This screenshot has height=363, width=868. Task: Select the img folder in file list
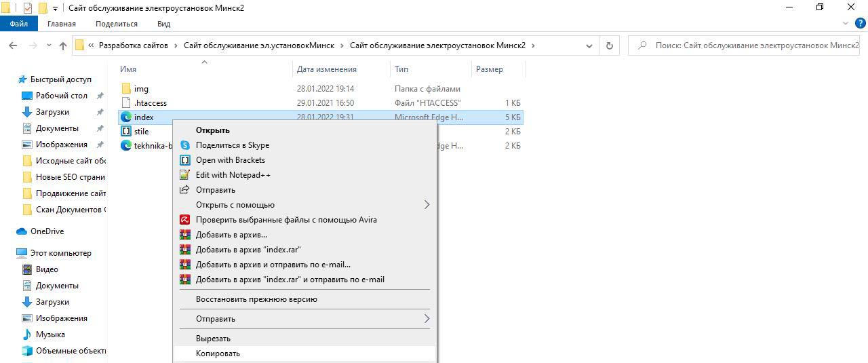[x=141, y=89]
